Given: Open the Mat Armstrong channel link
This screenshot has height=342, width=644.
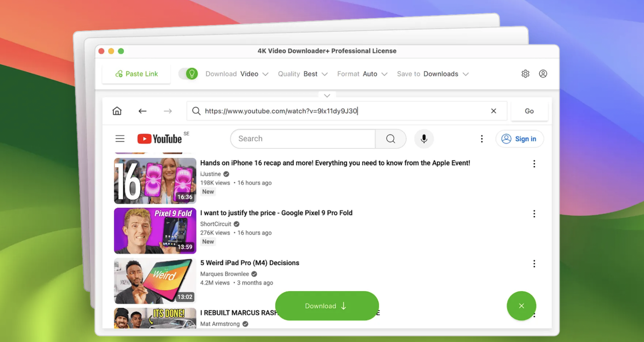Looking at the screenshot, I should (220, 324).
